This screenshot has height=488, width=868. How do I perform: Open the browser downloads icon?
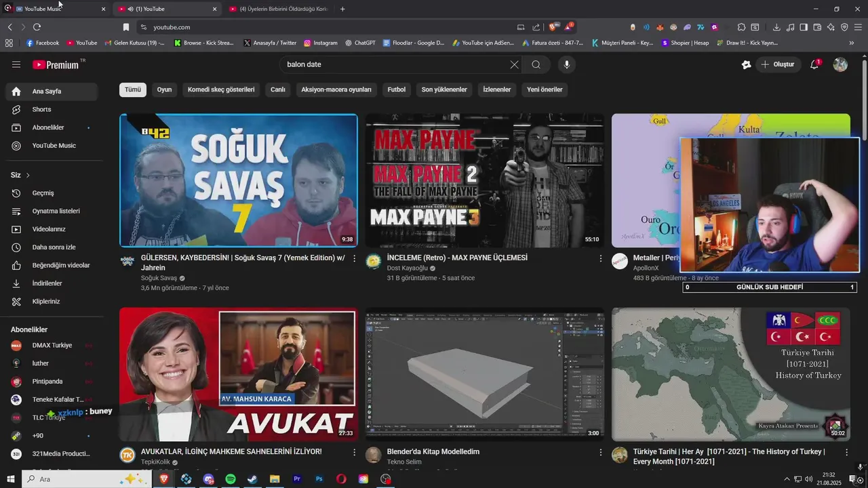pyautogui.click(x=776, y=27)
